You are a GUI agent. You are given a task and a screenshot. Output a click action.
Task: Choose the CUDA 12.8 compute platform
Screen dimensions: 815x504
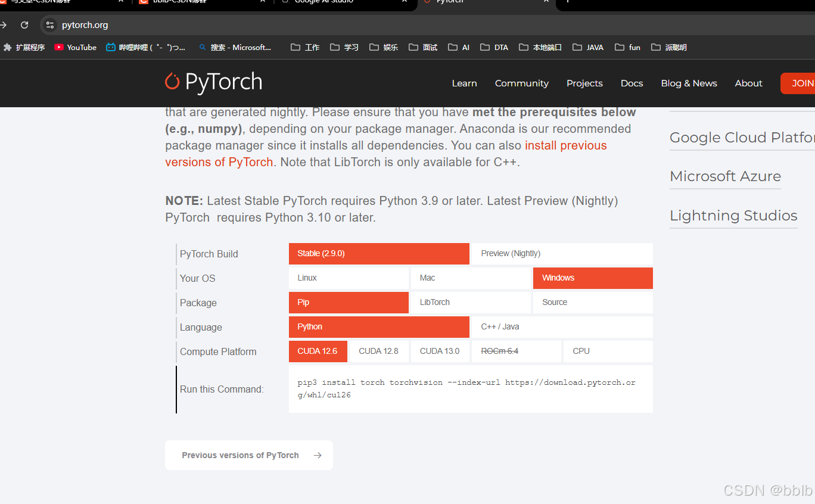[379, 351]
